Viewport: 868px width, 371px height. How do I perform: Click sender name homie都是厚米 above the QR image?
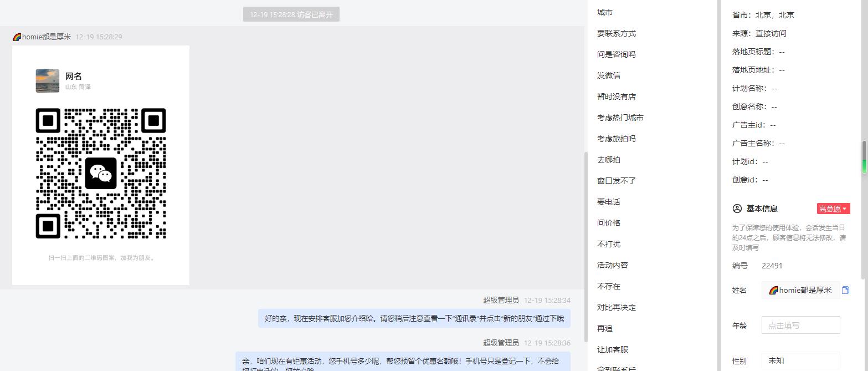tap(42, 37)
